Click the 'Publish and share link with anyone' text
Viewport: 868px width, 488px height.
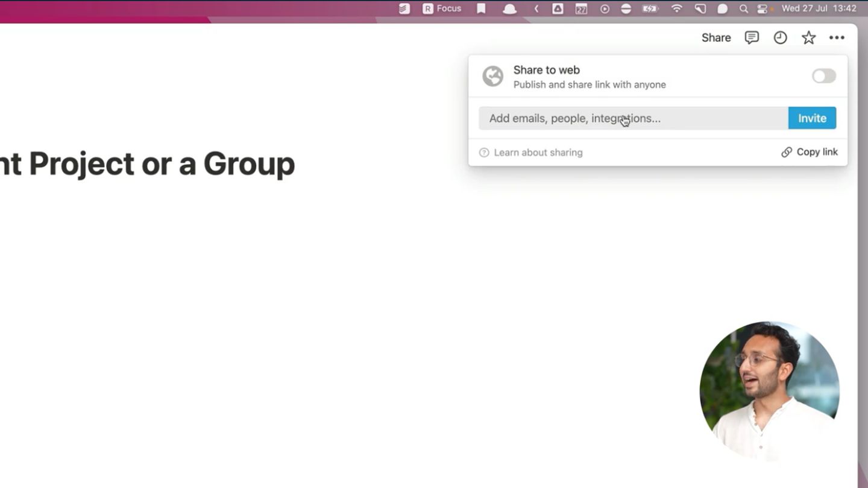(x=590, y=84)
